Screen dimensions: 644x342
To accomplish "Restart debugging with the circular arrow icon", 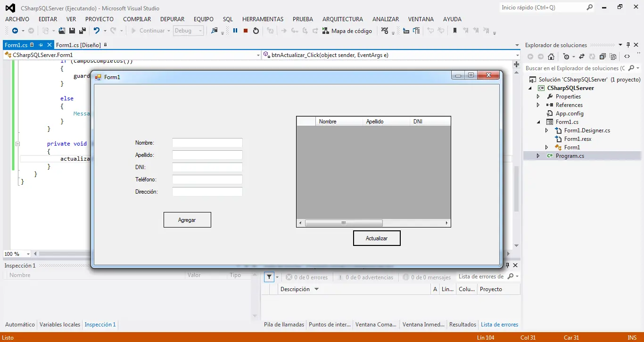I will pos(256,31).
